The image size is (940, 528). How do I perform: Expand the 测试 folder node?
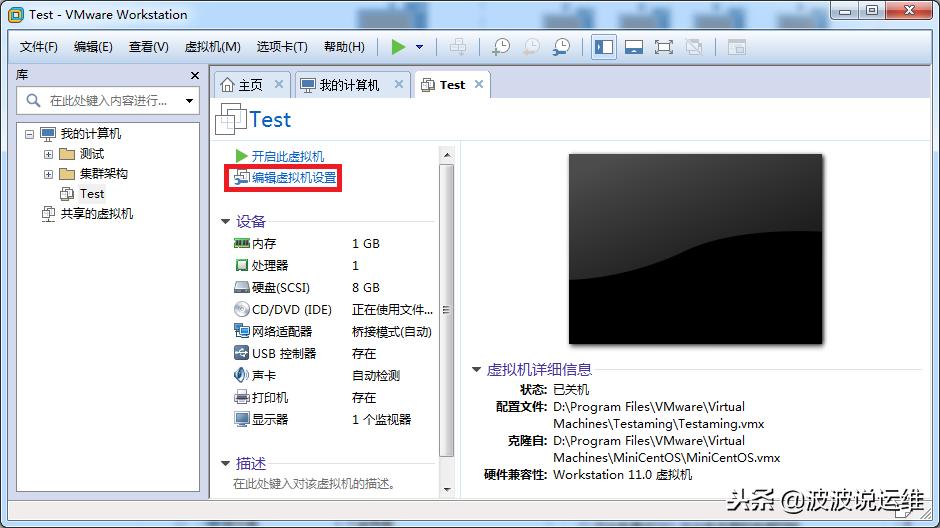coord(49,155)
